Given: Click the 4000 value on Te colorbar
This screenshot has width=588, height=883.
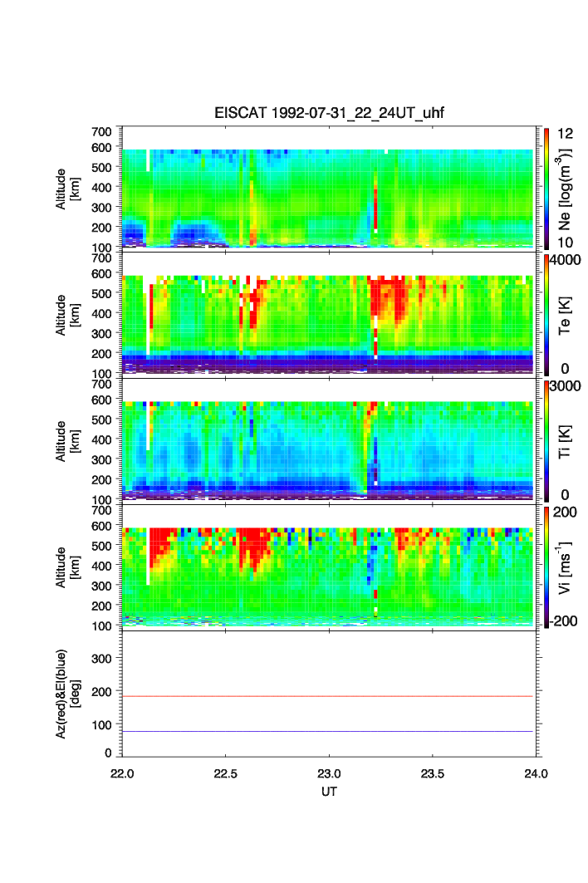Looking at the screenshot, I should pyautogui.click(x=566, y=260).
